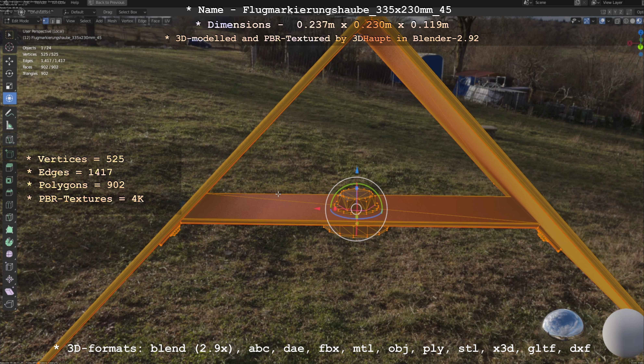Toggle Z axis mesh mirror

pos(620,12)
